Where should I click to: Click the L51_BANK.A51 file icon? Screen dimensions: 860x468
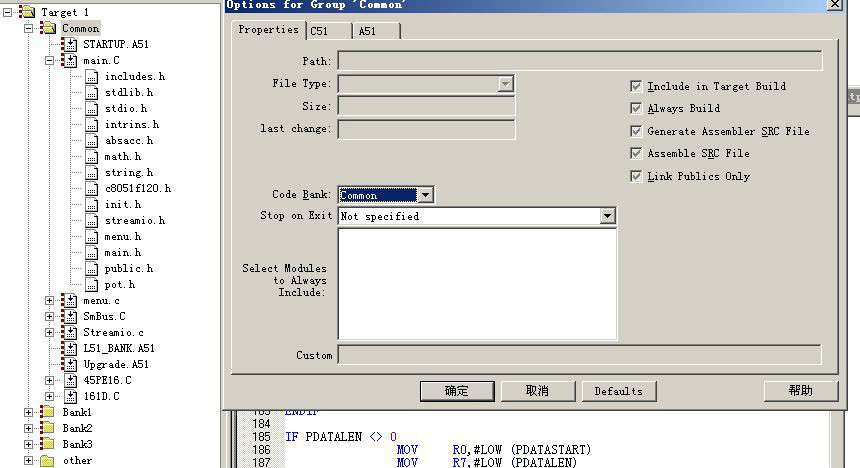(x=69, y=348)
